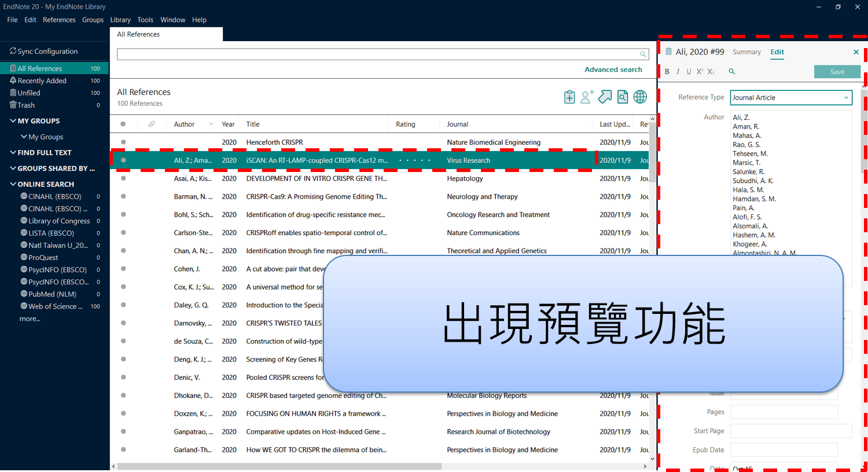Open the References menu
The image size is (868, 472).
click(x=59, y=20)
